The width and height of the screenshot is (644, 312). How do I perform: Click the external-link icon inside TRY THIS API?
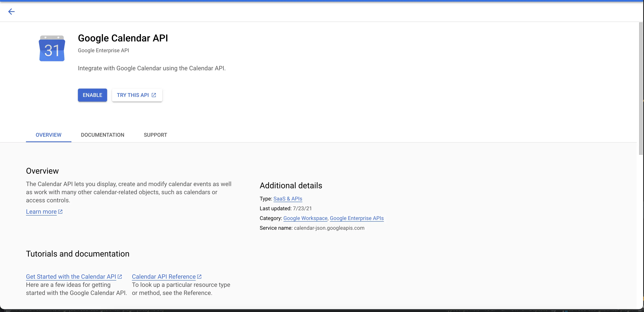(154, 95)
